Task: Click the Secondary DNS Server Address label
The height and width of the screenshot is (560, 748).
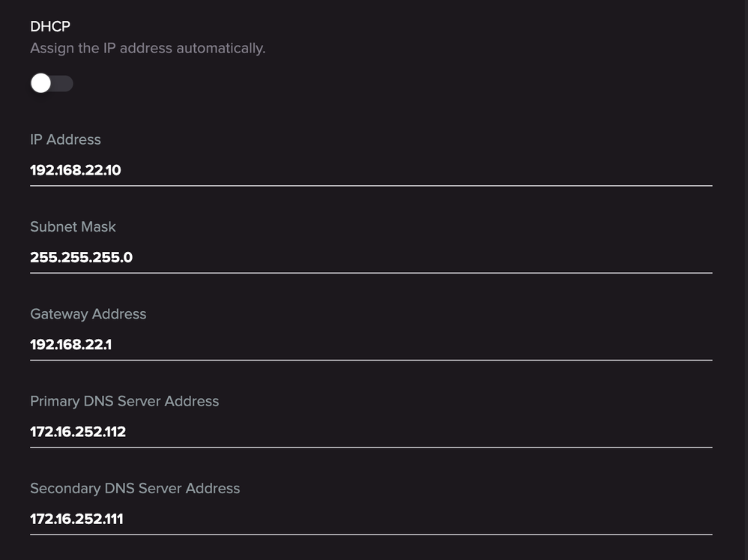Action: [135, 488]
